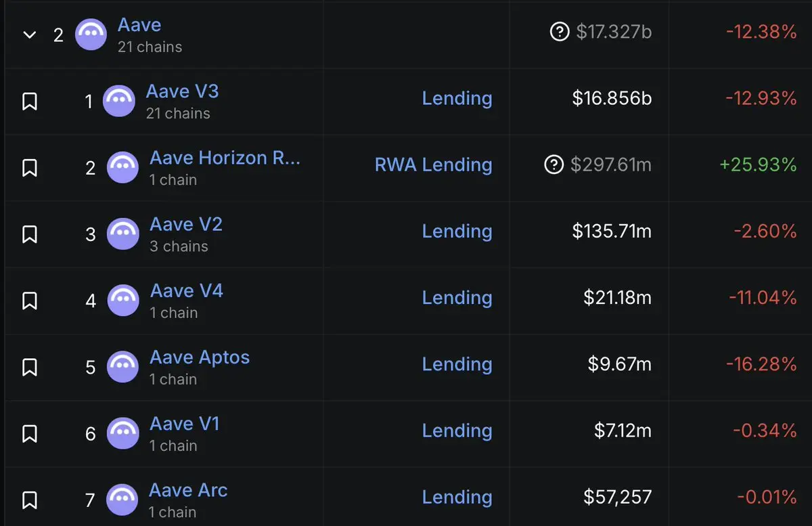Viewport: 812px width, 526px height.
Task: Open the Aave Aptos protocol page
Action: pos(200,357)
